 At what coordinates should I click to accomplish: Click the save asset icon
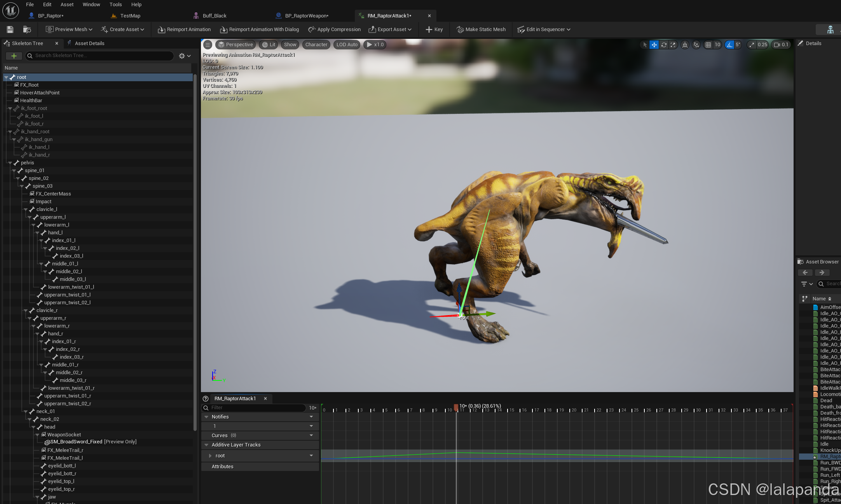tap(10, 30)
